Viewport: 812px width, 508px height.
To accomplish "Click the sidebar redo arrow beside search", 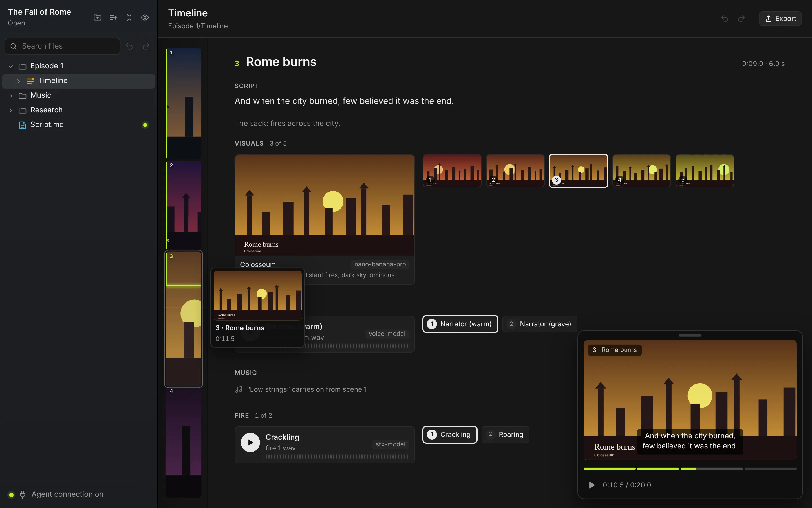I will point(146,46).
